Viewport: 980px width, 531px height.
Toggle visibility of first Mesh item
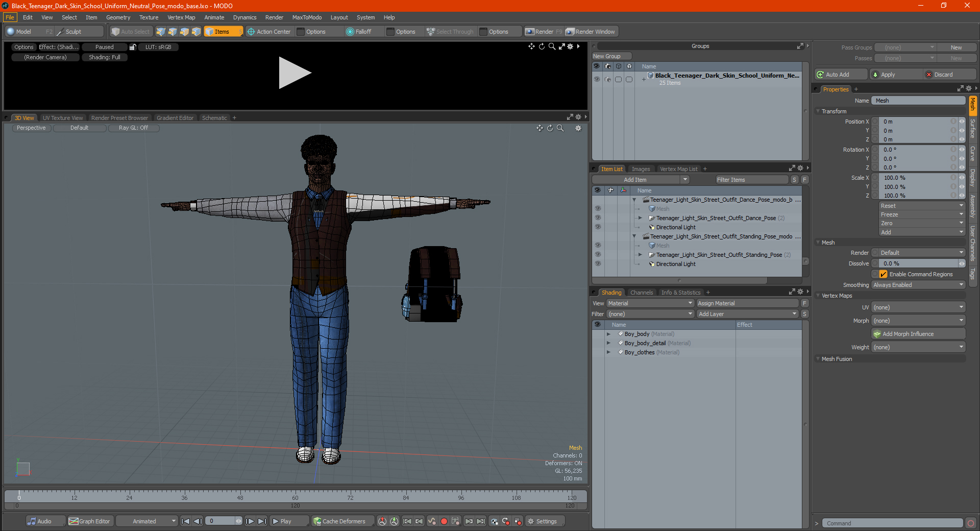(x=598, y=209)
